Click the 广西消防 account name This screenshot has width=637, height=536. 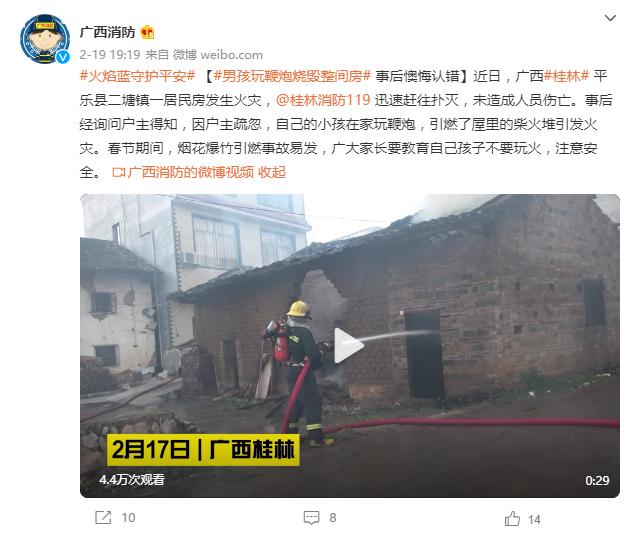coord(107,32)
